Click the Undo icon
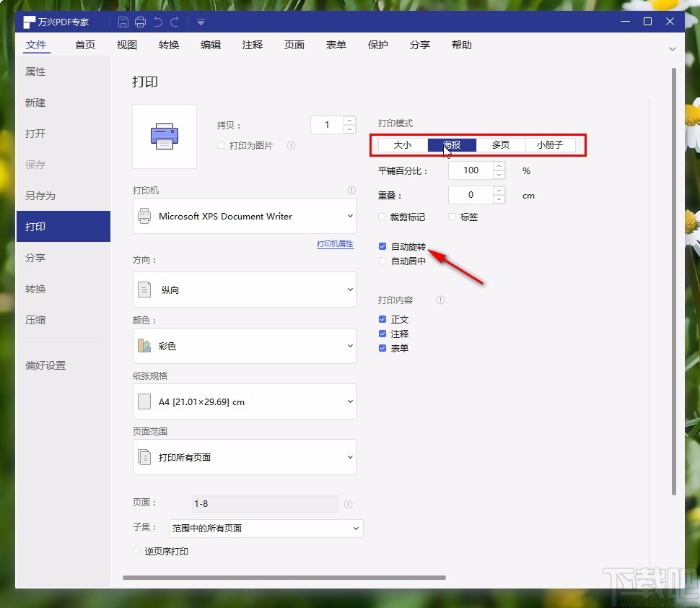700x608 pixels. tap(158, 22)
